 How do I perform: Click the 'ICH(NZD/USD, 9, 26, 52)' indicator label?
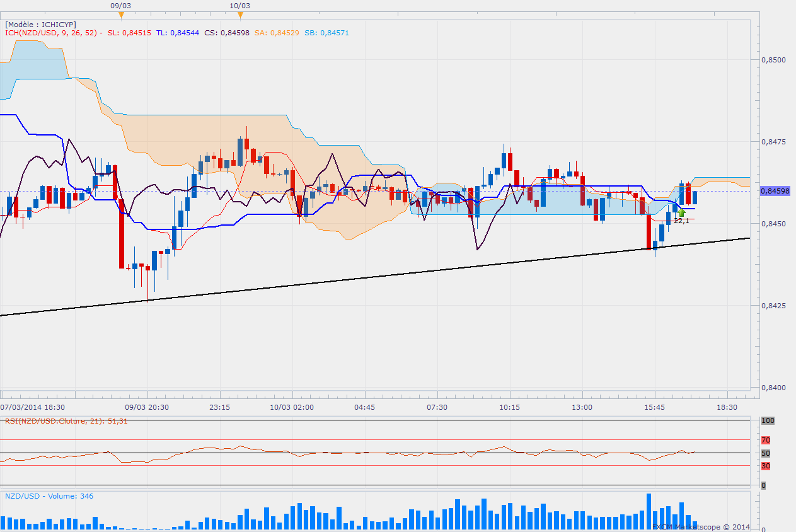(x=52, y=33)
